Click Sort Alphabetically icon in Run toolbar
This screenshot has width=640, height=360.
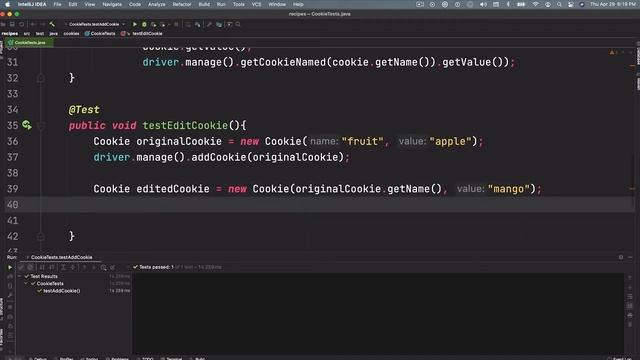coord(42,267)
